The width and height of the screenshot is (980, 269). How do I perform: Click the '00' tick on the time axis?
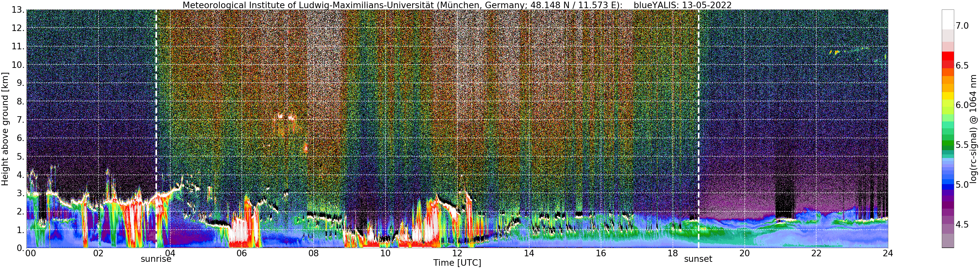click(30, 253)
